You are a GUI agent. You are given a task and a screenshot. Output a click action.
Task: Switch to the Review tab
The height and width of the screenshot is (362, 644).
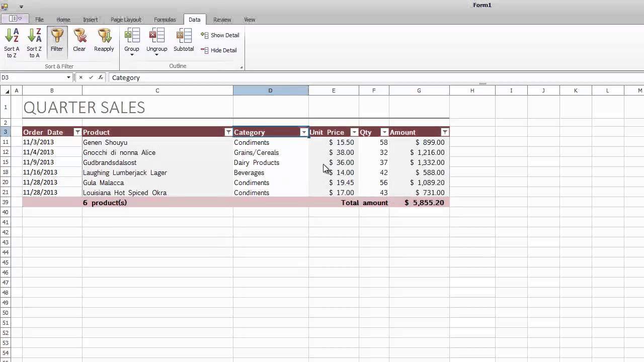coord(222,20)
